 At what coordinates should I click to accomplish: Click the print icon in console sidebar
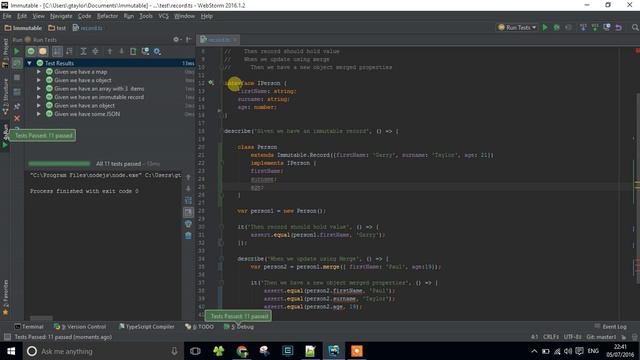(188, 224)
